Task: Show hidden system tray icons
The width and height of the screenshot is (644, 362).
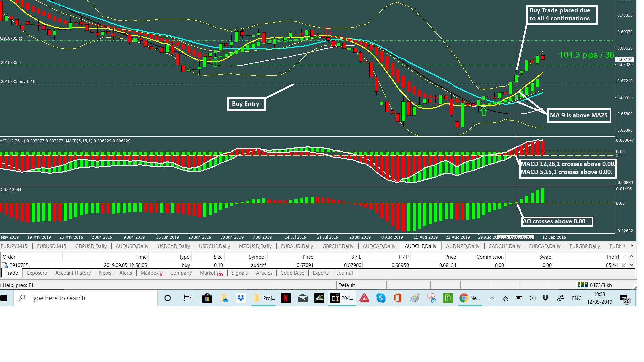Action: coord(492,298)
